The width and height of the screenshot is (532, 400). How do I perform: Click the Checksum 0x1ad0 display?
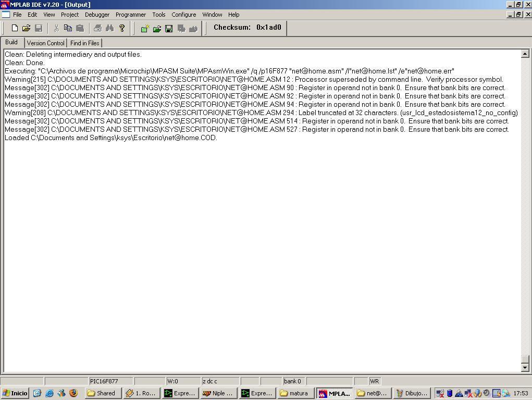point(248,28)
